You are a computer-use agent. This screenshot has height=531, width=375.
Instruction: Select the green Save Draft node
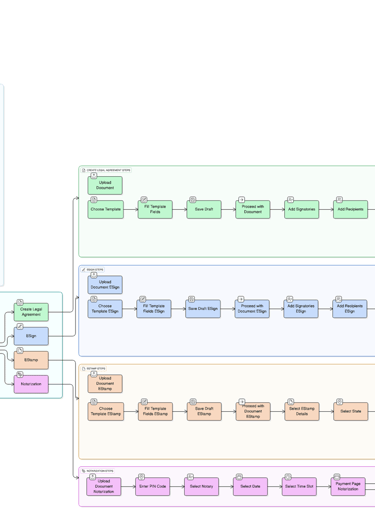[204, 209]
